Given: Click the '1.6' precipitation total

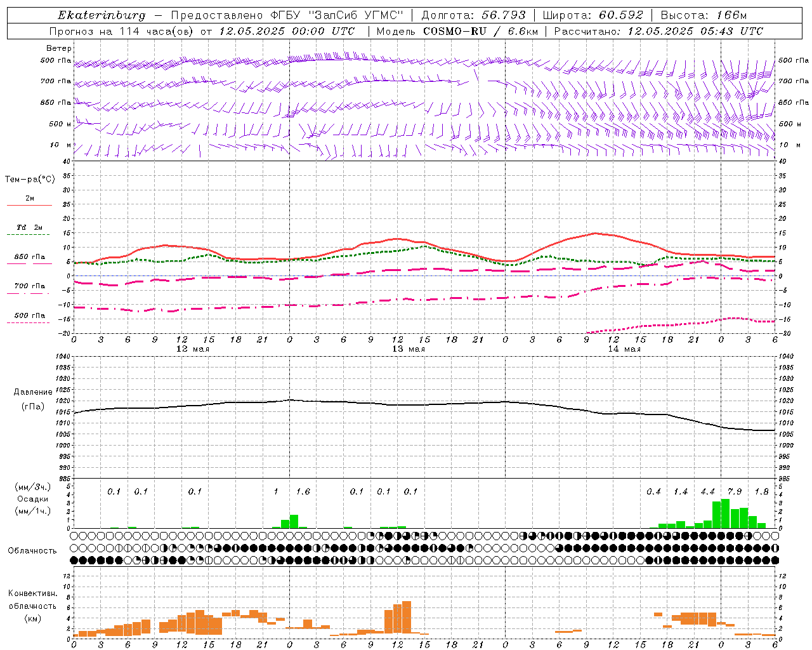Looking at the screenshot, I should point(303,492).
